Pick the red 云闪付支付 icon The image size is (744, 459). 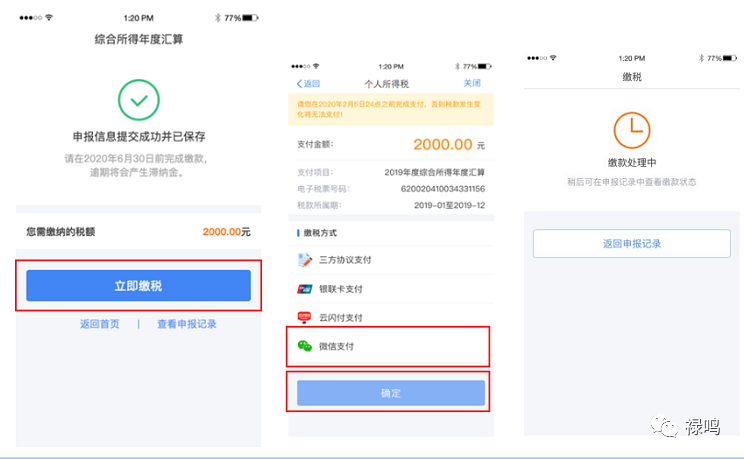coord(305,317)
